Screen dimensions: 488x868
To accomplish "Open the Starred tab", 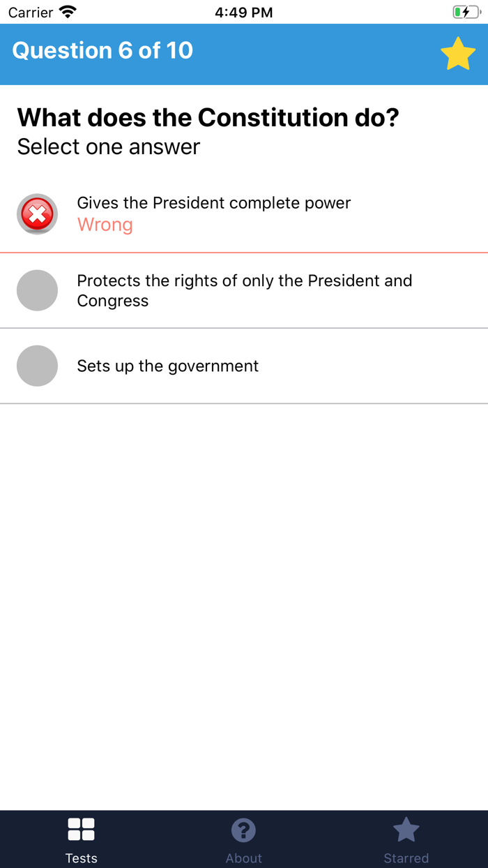I will tap(406, 839).
